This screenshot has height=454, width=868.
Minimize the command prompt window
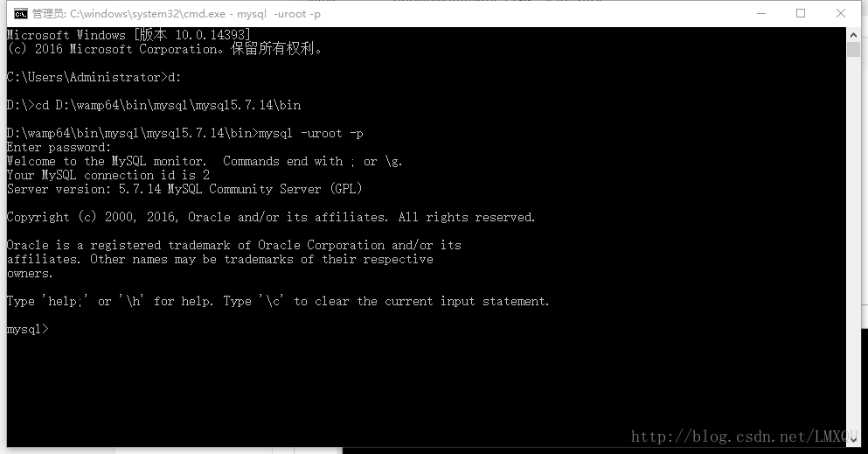761,13
